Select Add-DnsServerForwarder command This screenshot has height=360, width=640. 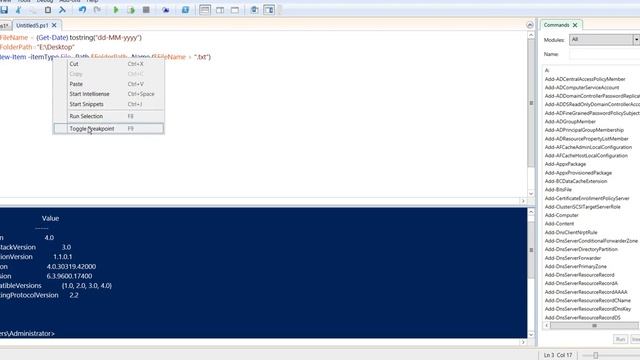coord(573,258)
